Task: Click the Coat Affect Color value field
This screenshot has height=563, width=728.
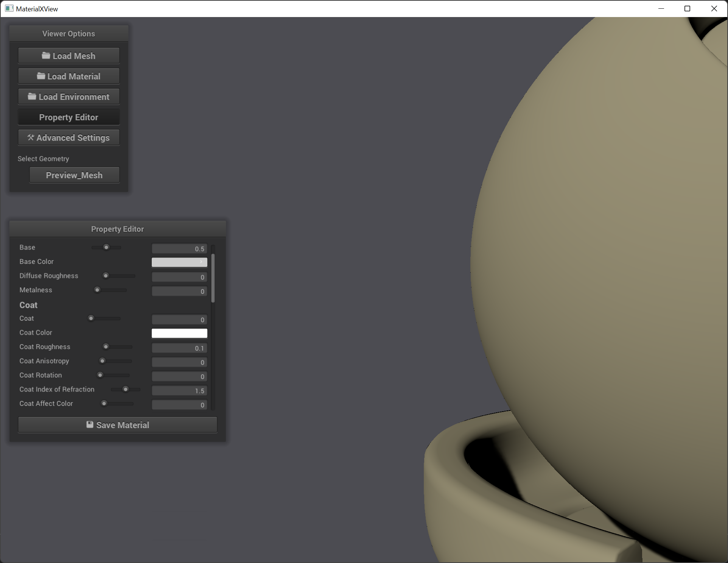Action: pyautogui.click(x=179, y=405)
